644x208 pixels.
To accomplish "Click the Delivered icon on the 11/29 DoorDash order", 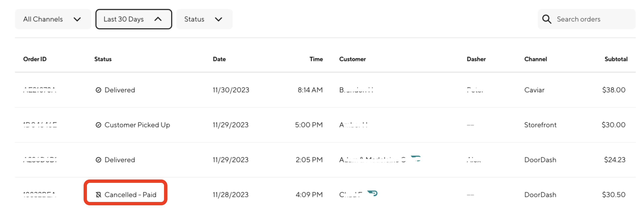I will pyautogui.click(x=98, y=159).
